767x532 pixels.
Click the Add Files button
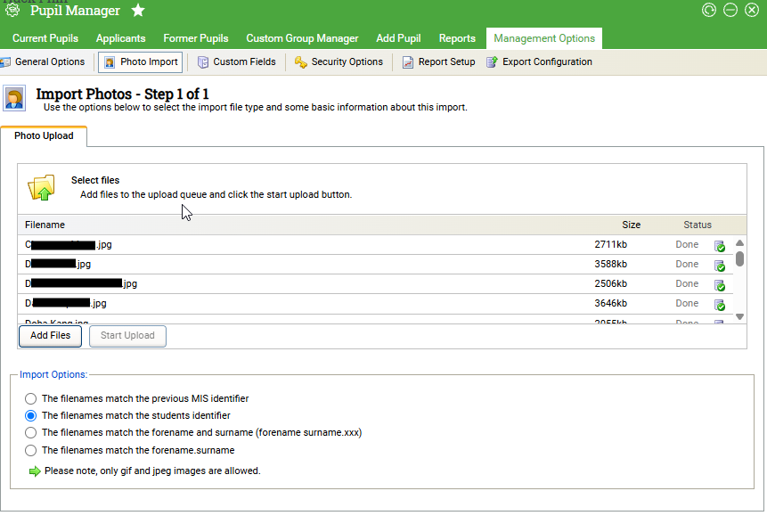click(x=51, y=336)
